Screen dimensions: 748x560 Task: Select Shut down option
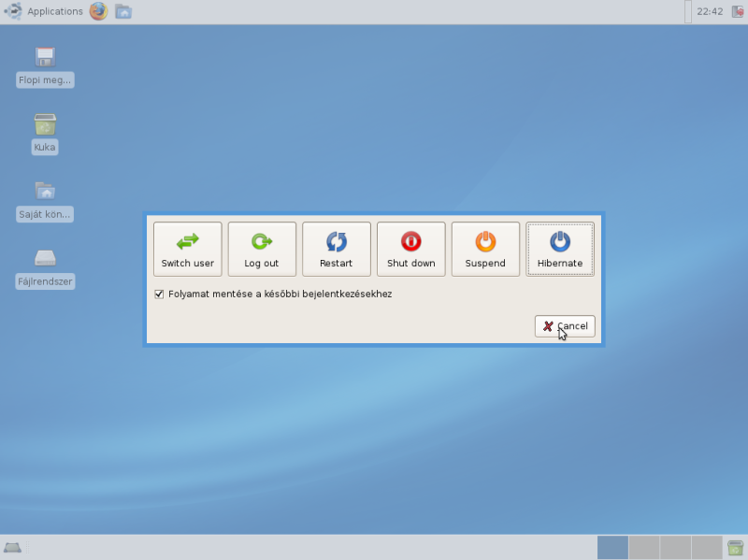point(410,249)
